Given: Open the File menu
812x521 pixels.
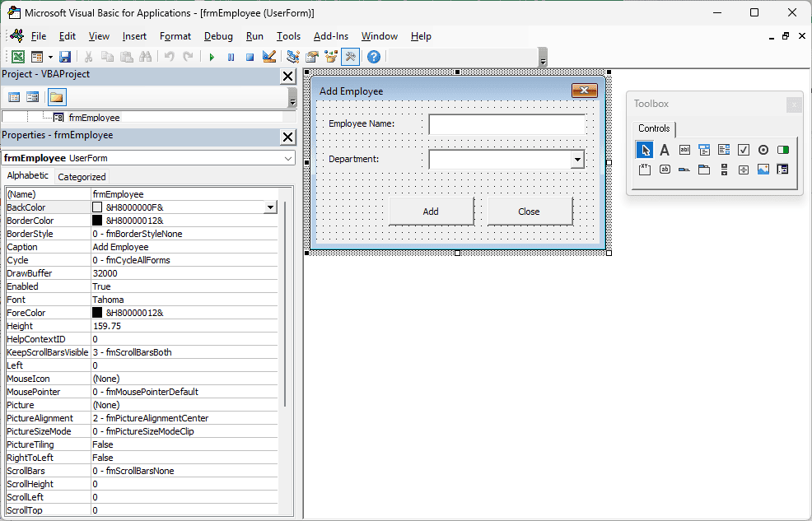Looking at the screenshot, I should click(x=39, y=36).
